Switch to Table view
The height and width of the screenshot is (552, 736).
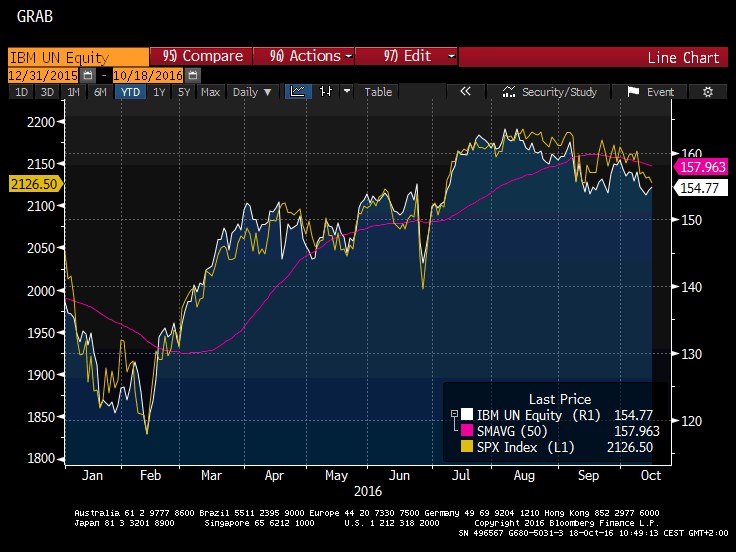point(378,92)
